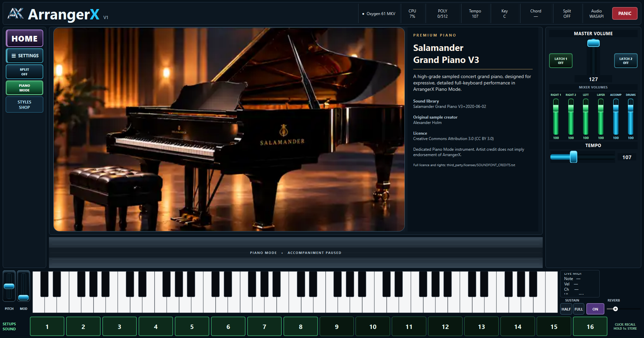Click the Chord status item
Image resolution: width=644 pixels, height=338 pixels.
[536, 14]
